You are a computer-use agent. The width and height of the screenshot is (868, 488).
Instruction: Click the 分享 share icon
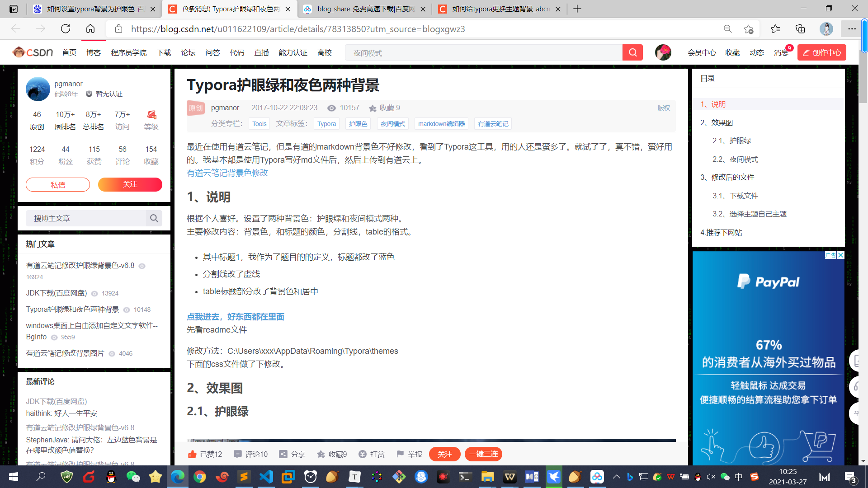283,454
